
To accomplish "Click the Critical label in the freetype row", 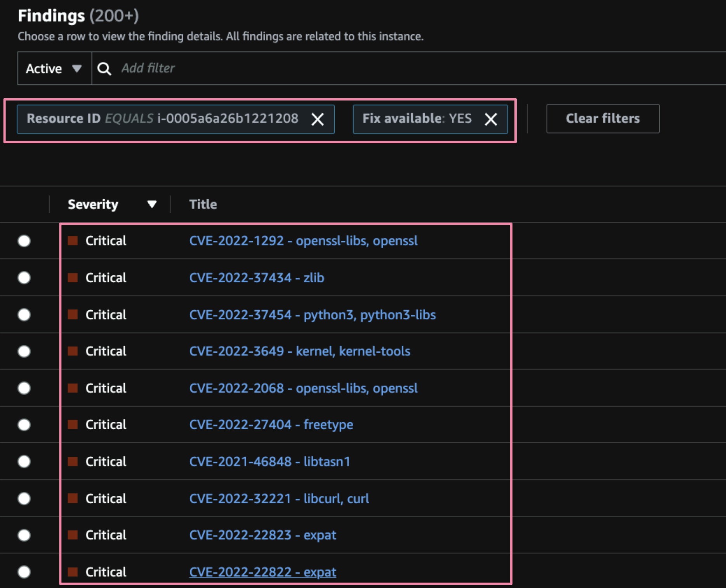I will (106, 424).
